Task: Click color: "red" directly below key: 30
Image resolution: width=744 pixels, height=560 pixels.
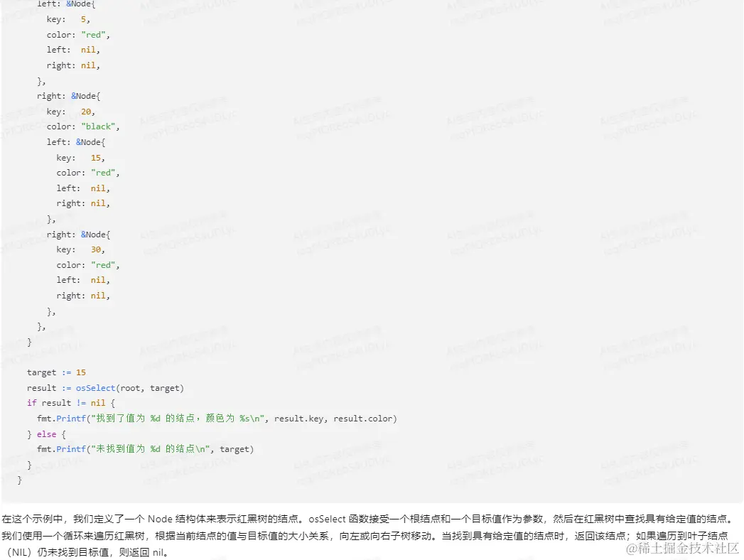Action: tap(88, 265)
